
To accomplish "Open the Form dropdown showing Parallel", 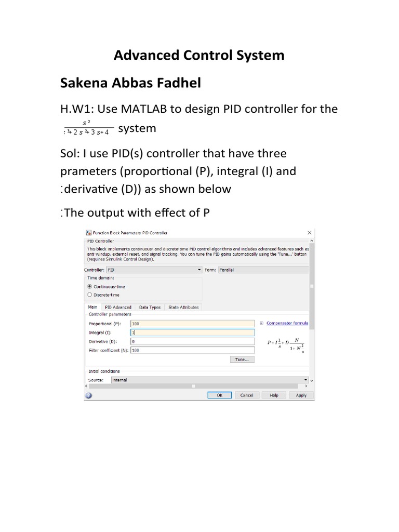I will pos(263,270).
